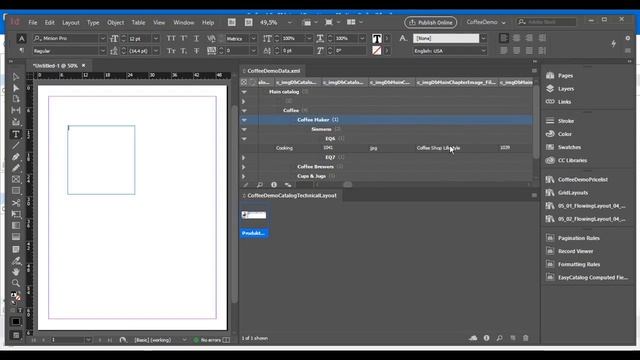640x360 pixels.
Task: Click the fill color swatch in toolbox
Action: click(13, 295)
